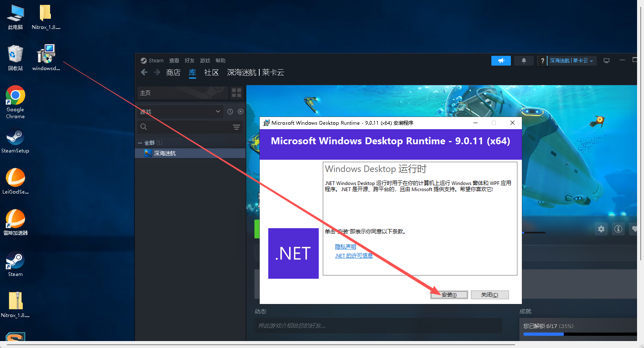Click the recent activity clock icon
This screenshot has height=348, width=644.
coord(230,112)
